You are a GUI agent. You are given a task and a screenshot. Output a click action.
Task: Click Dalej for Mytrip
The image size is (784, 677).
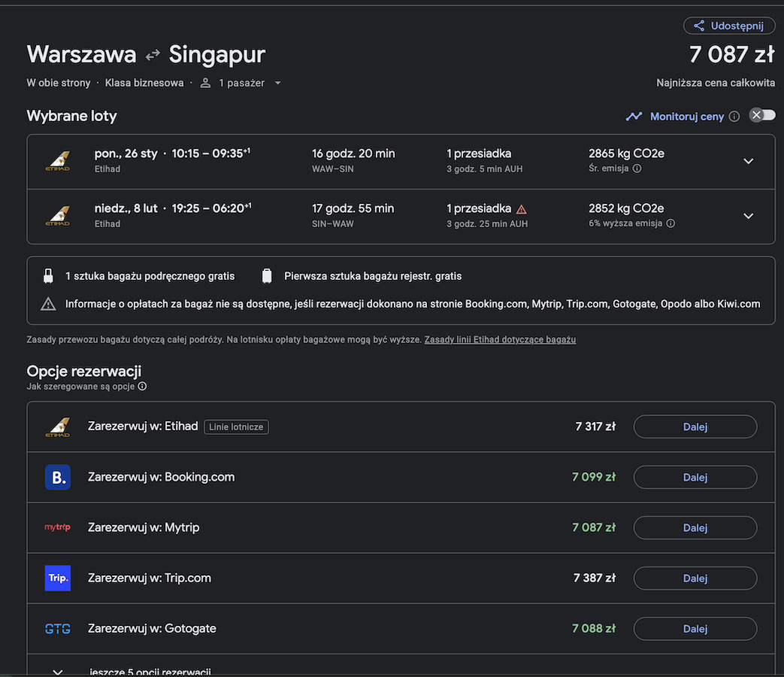(695, 528)
